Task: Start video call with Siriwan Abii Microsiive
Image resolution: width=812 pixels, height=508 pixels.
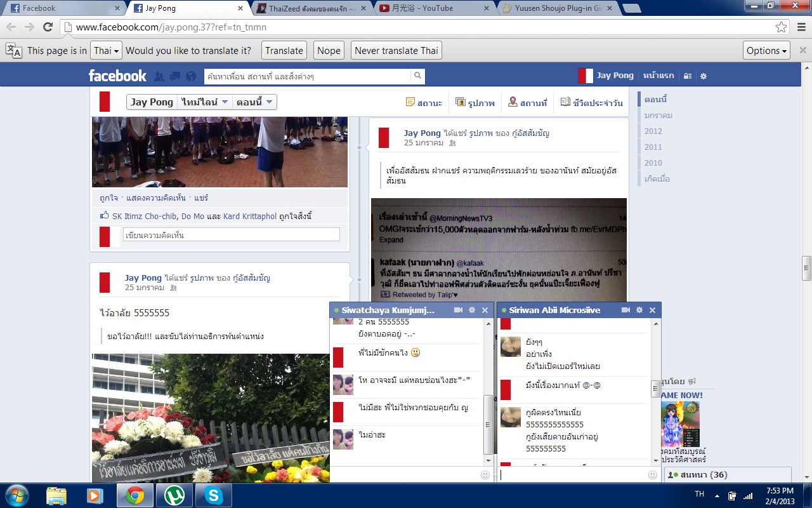Action: [x=625, y=310]
